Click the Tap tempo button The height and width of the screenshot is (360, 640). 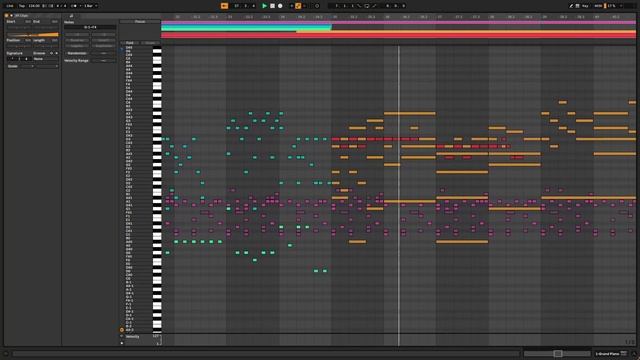[22, 6]
